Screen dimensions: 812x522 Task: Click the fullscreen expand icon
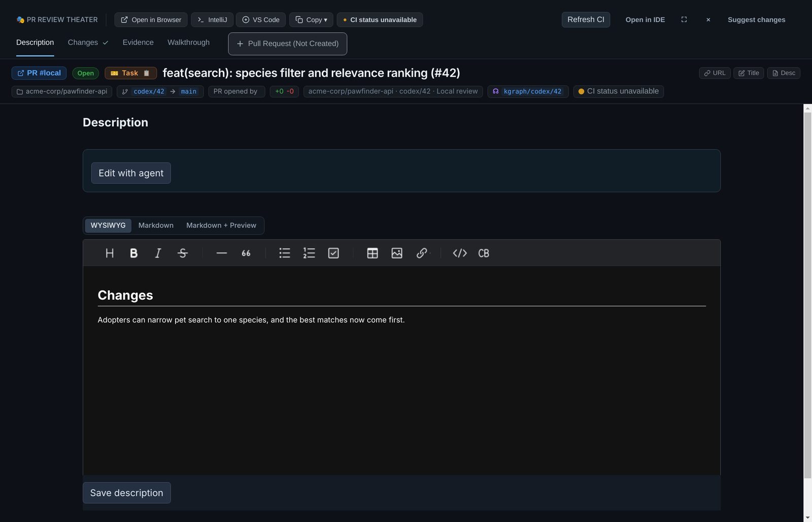pyautogui.click(x=684, y=20)
